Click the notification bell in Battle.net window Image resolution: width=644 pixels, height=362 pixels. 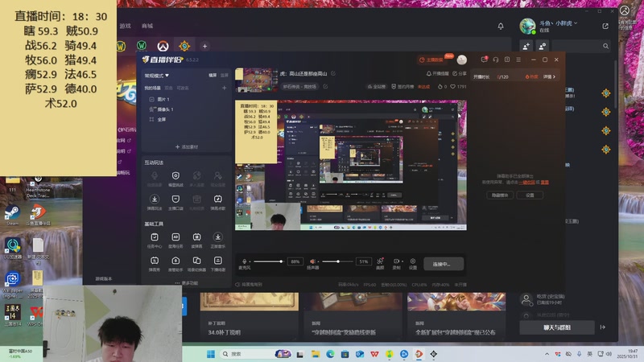[501, 27]
